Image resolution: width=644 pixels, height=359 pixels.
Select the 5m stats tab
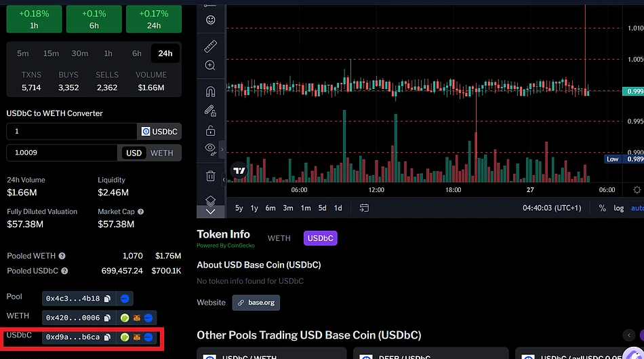pyautogui.click(x=23, y=54)
